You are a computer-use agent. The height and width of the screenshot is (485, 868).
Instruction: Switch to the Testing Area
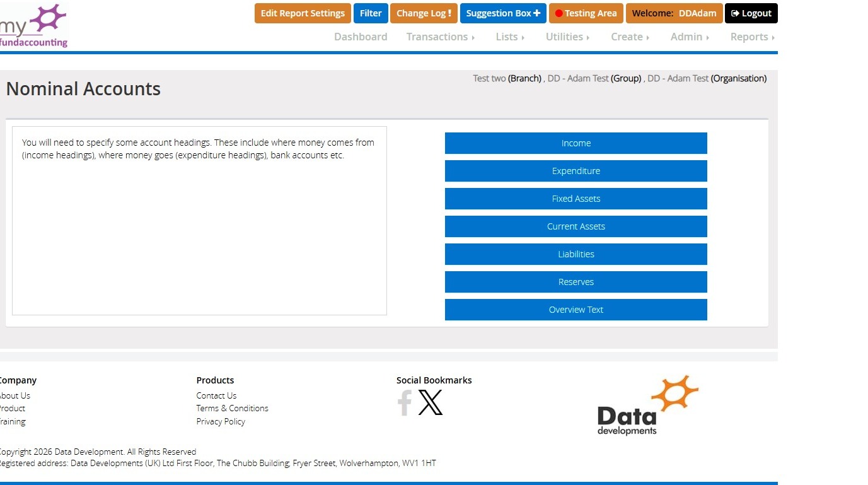pyautogui.click(x=586, y=13)
